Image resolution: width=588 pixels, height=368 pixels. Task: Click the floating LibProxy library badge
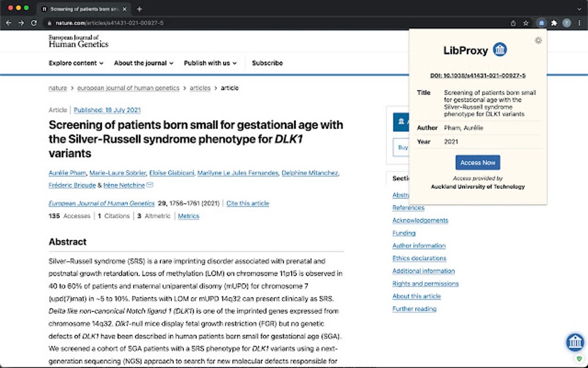pos(575,342)
